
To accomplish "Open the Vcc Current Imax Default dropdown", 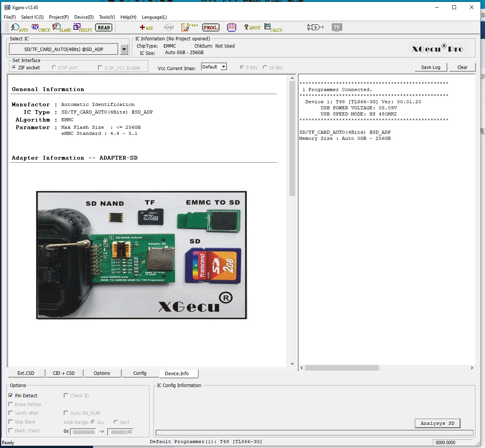I will click(x=214, y=67).
